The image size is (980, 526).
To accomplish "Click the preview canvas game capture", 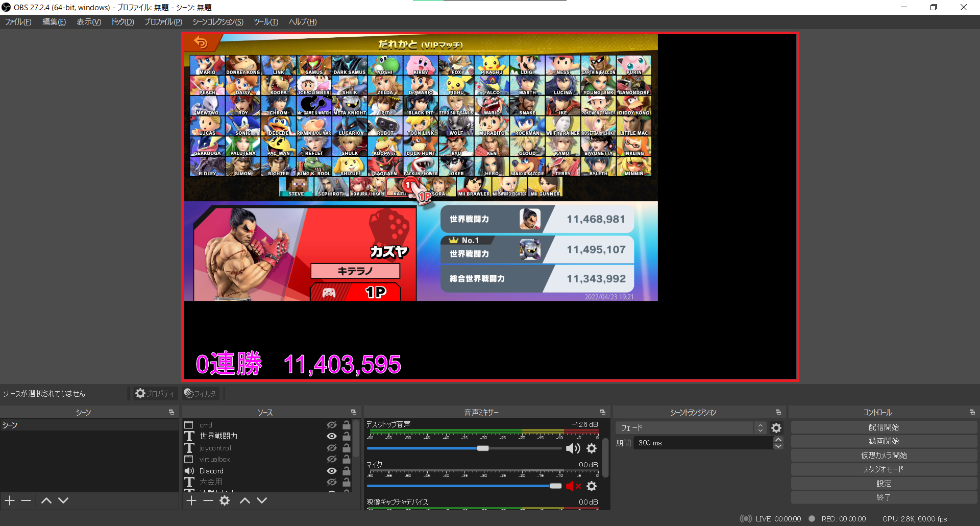I will tap(421, 168).
